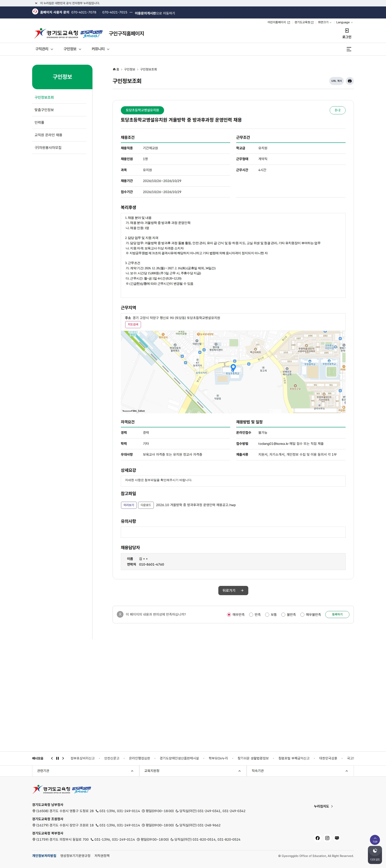Click the print page icon
The height and width of the screenshot is (868, 386).
[x=350, y=81]
